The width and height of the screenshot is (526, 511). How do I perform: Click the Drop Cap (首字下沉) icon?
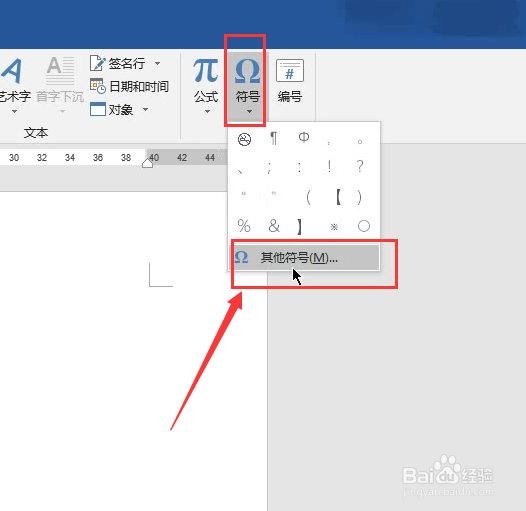[60, 71]
